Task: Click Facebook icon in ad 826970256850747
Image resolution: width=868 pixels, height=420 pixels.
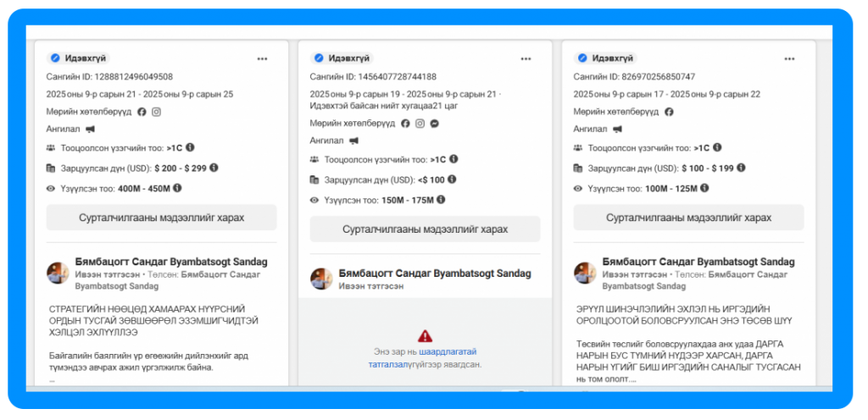Action: coord(669,112)
